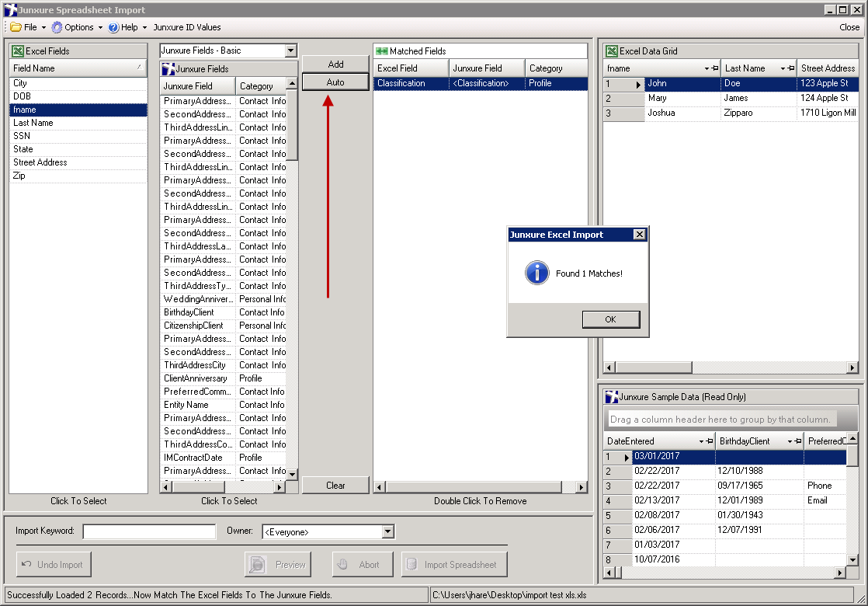Click the Clear button
868x606 pixels.
coord(335,486)
